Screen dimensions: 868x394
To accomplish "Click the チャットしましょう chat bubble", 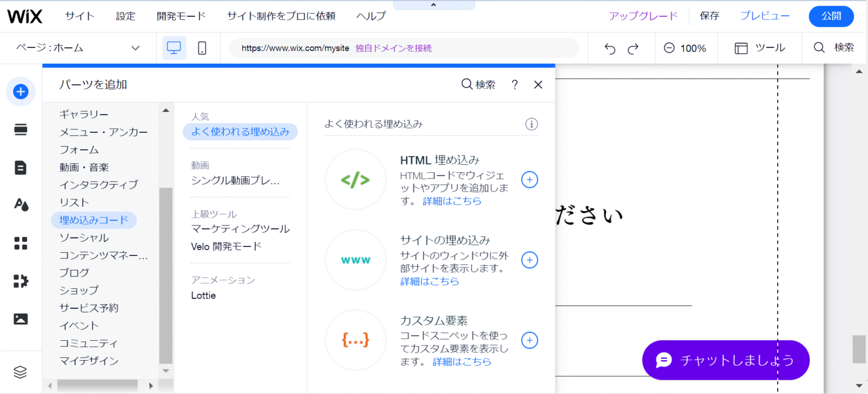I will pyautogui.click(x=725, y=360).
